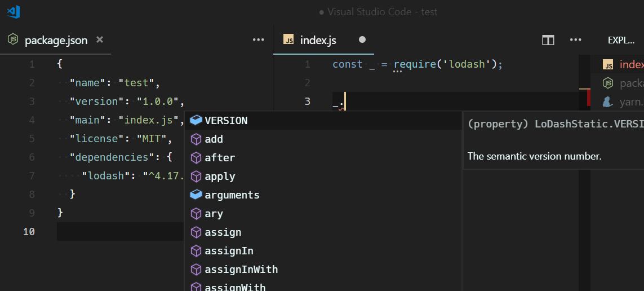Click the method cube icon beside assignInWith
This screenshot has height=291, width=644.
196,270
